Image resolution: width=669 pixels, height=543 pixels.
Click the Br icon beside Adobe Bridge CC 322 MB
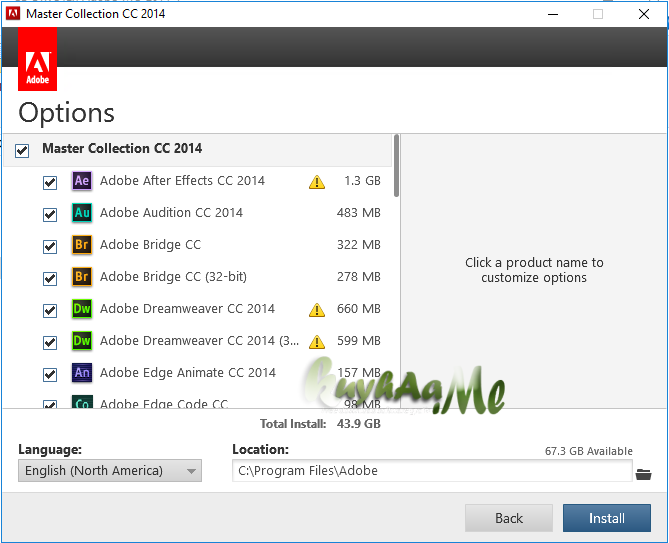[82, 244]
